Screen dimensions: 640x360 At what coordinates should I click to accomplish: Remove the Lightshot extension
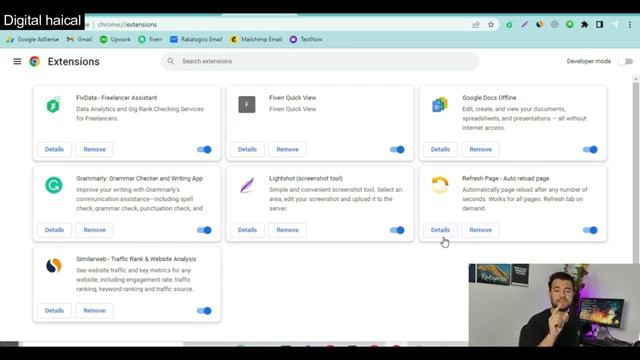(288, 230)
